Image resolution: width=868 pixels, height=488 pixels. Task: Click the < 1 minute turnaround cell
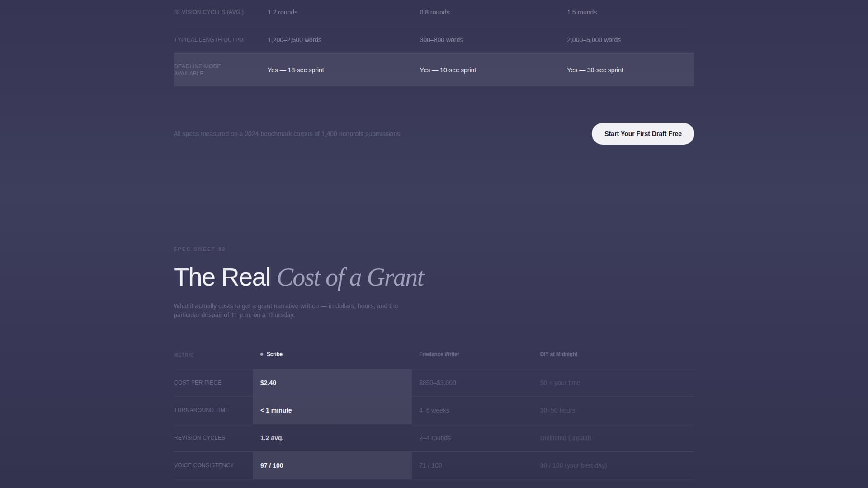point(332,410)
